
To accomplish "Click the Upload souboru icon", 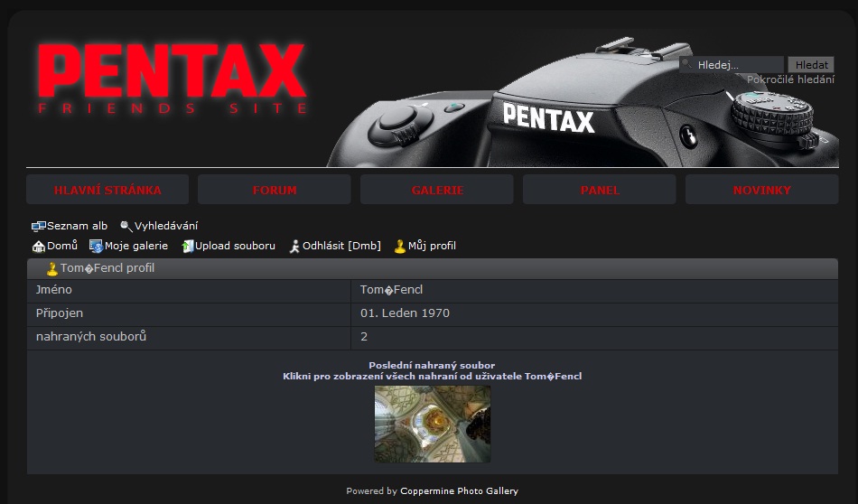I will tap(188, 246).
